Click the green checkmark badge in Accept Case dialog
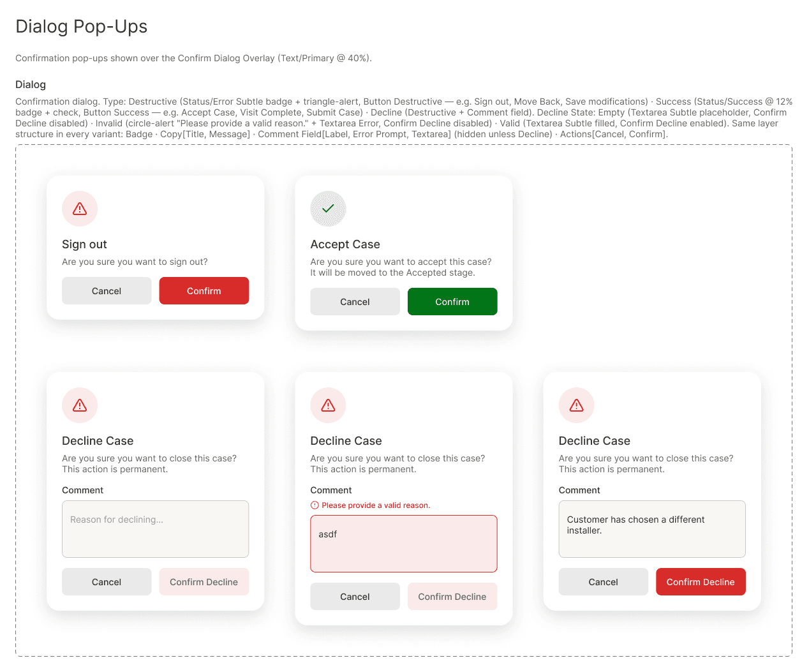The height and width of the screenshot is (672, 809). 328,209
